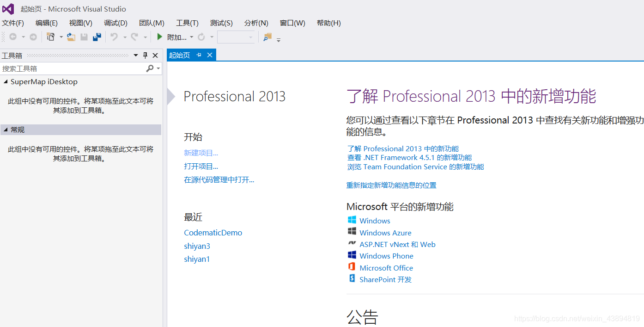Screen dimensions: 644x327
Task: Click the Refresh/restart circular arrow icon
Action: pyautogui.click(x=201, y=37)
